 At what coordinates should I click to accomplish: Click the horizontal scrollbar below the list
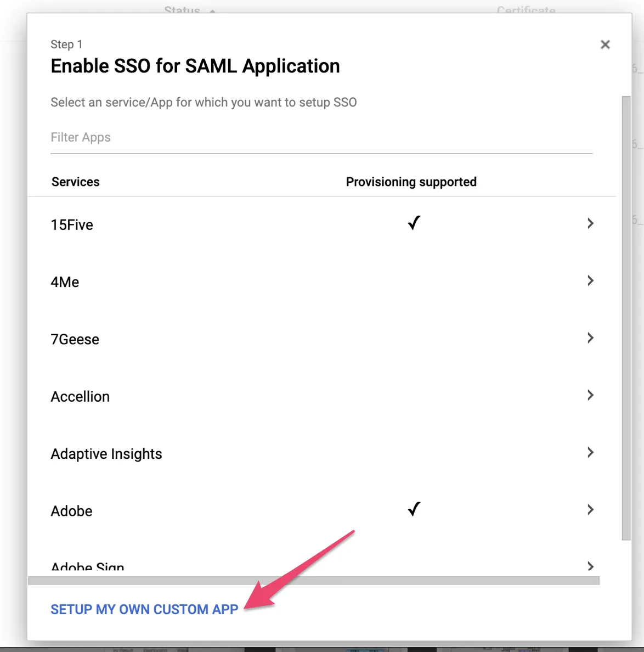(313, 581)
